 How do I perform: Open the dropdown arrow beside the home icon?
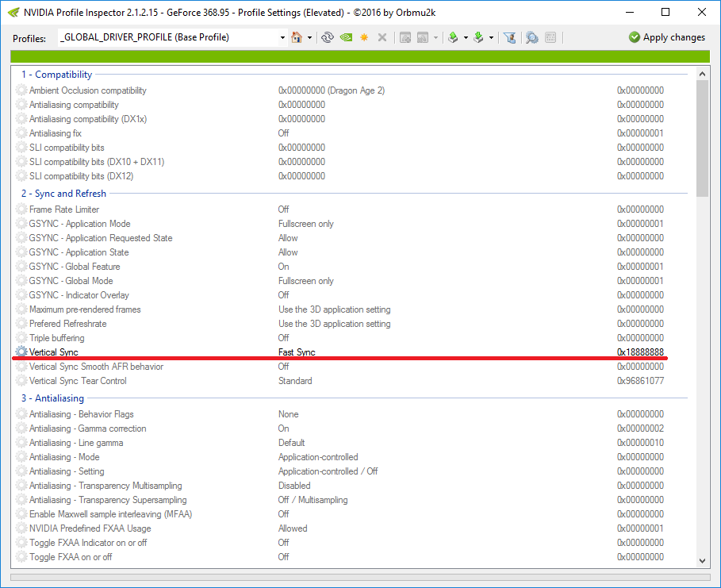[x=309, y=38]
